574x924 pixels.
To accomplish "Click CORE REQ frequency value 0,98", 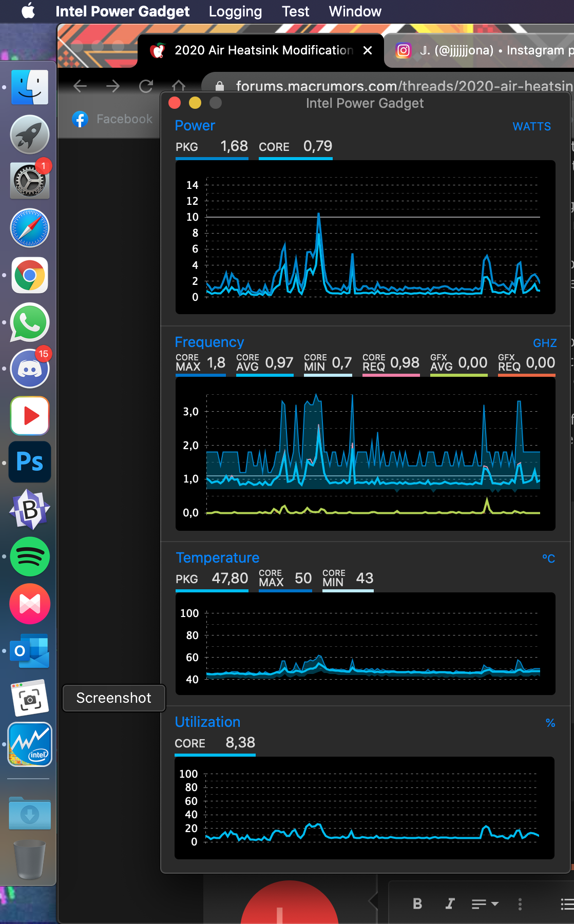I will [x=405, y=363].
